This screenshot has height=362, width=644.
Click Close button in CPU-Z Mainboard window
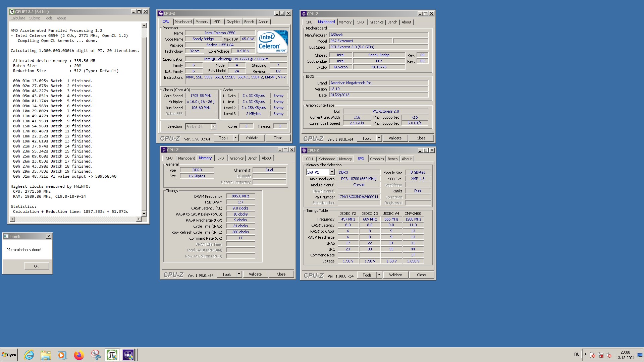(421, 138)
